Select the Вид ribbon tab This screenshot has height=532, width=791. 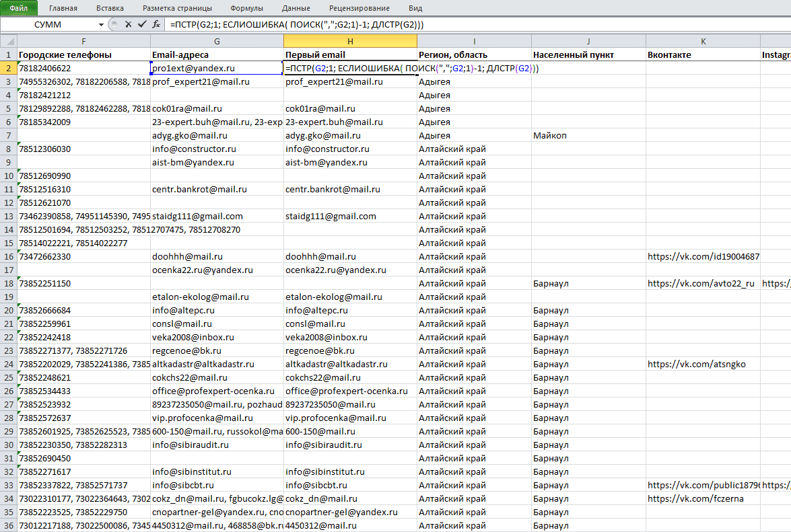point(415,8)
